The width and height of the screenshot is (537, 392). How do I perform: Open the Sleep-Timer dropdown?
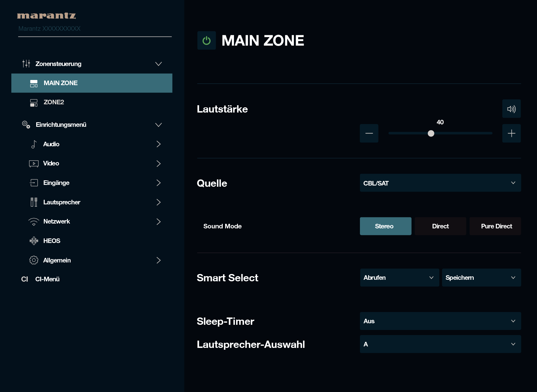coord(440,321)
